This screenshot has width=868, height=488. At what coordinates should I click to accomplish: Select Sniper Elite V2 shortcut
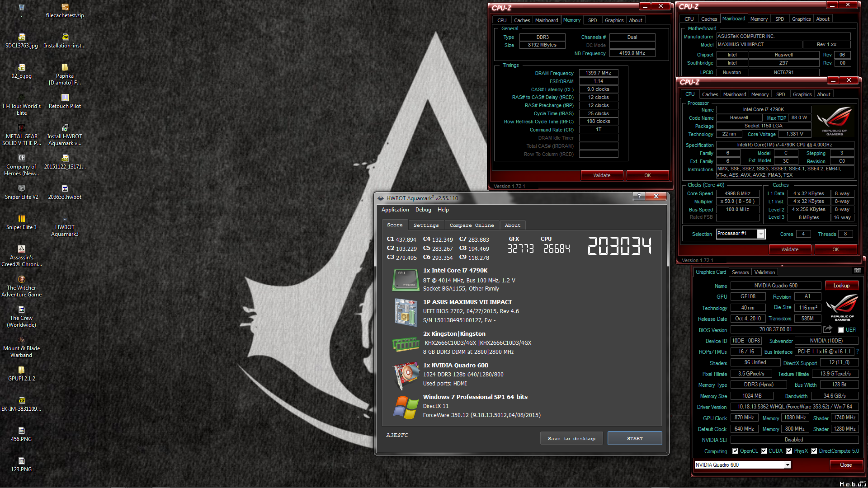(21, 192)
